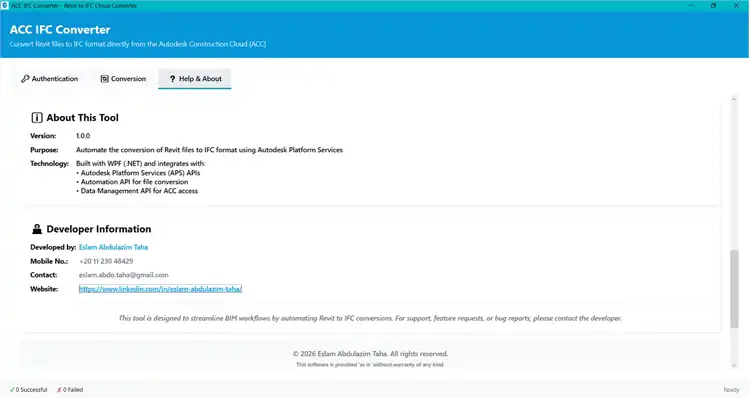Click the Automation API for file conversion line

tap(132, 182)
